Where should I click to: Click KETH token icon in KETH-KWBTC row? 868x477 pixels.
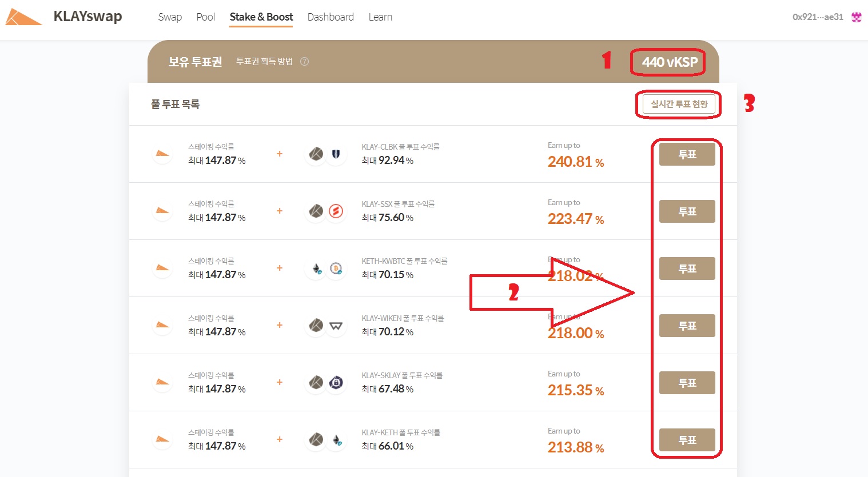click(316, 268)
